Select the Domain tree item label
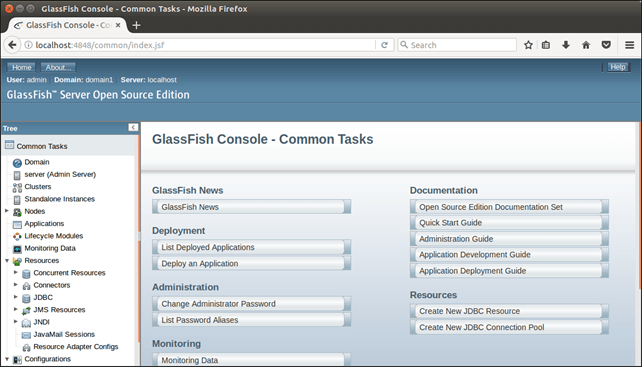This screenshot has height=367, width=642. (x=37, y=162)
